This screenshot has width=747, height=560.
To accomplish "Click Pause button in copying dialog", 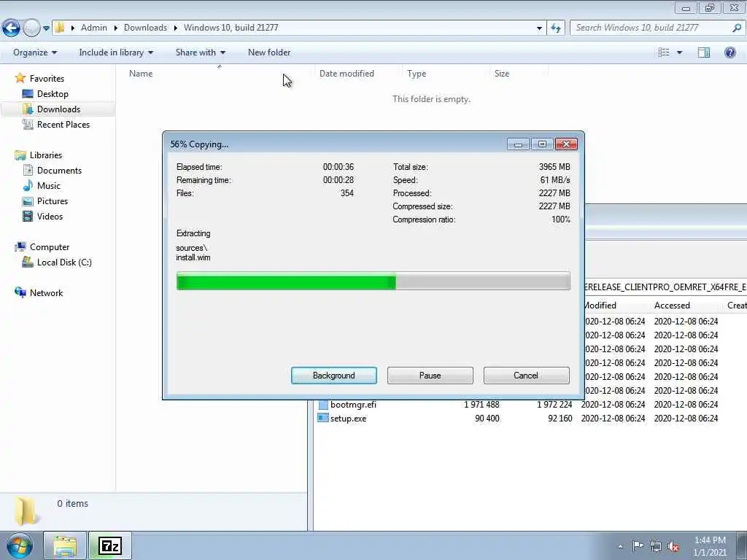I will pyautogui.click(x=430, y=376).
